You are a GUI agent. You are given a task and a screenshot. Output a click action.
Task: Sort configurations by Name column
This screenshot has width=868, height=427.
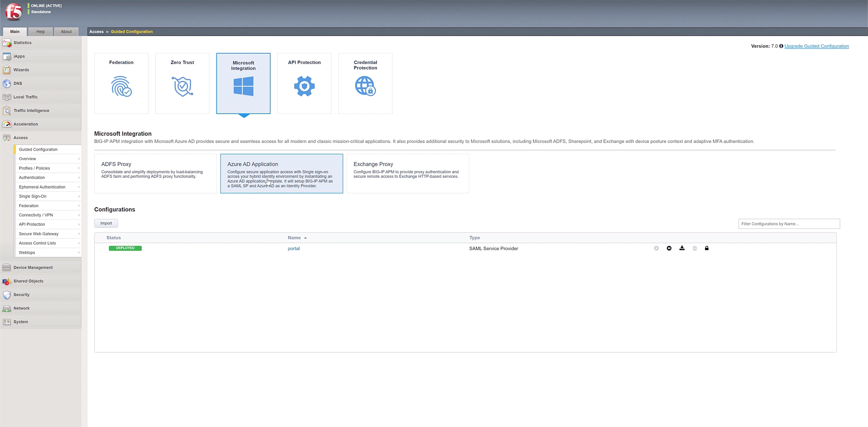pos(294,238)
